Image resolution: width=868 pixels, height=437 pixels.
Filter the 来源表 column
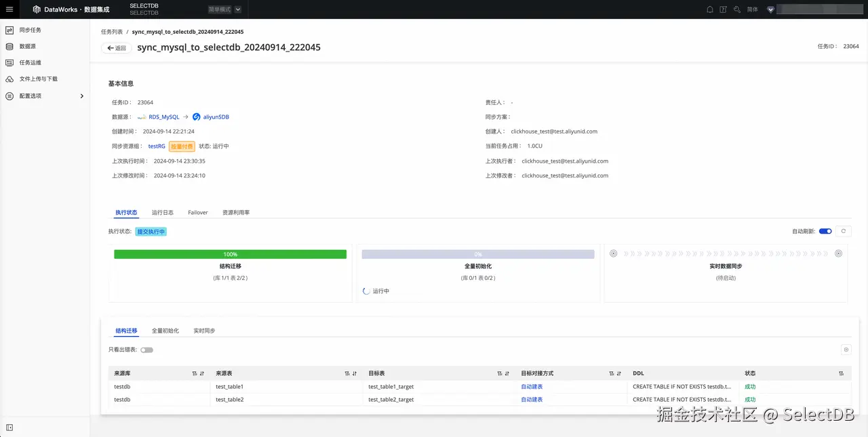pyautogui.click(x=347, y=373)
